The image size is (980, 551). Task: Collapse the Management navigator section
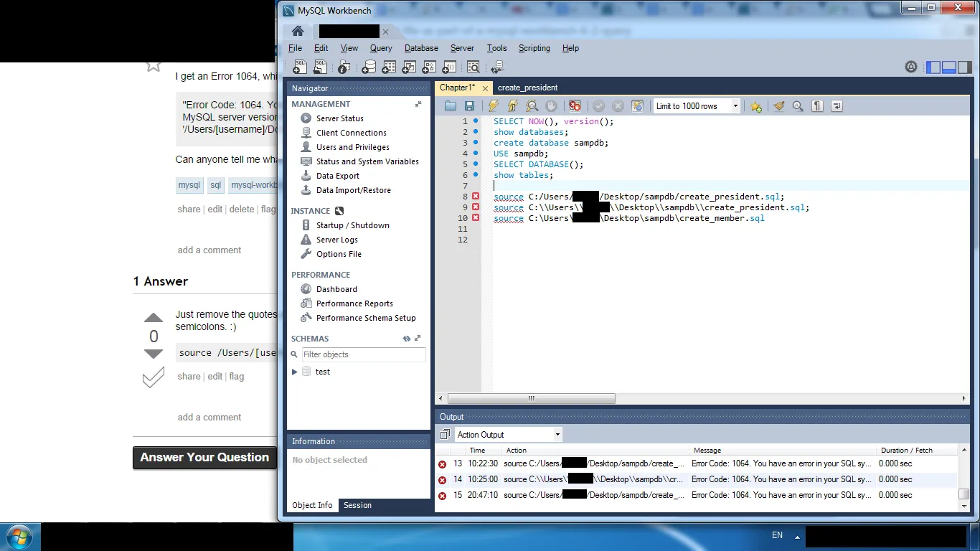click(418, 104)
